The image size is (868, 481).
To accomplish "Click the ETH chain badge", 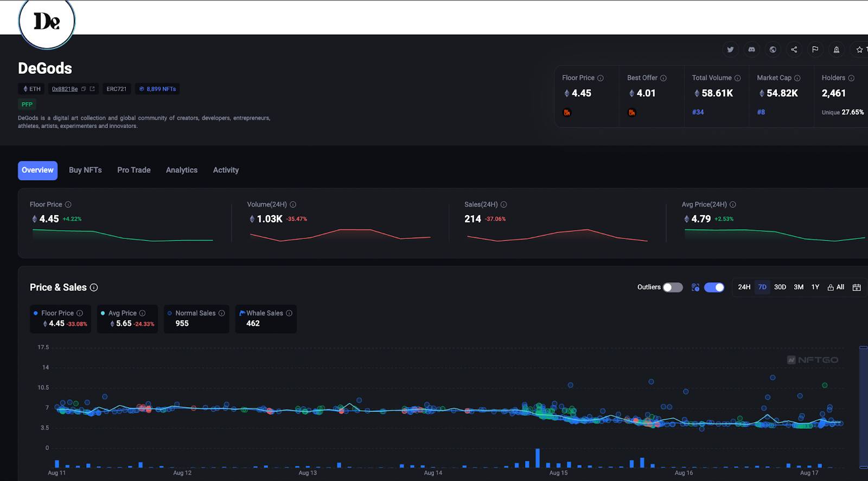I will pos(31,89).
